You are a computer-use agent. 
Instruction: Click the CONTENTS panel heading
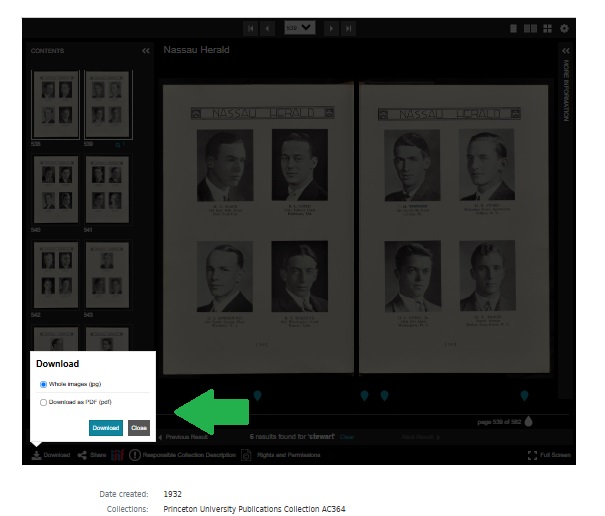pyautogui.click(x=47, y=51)
